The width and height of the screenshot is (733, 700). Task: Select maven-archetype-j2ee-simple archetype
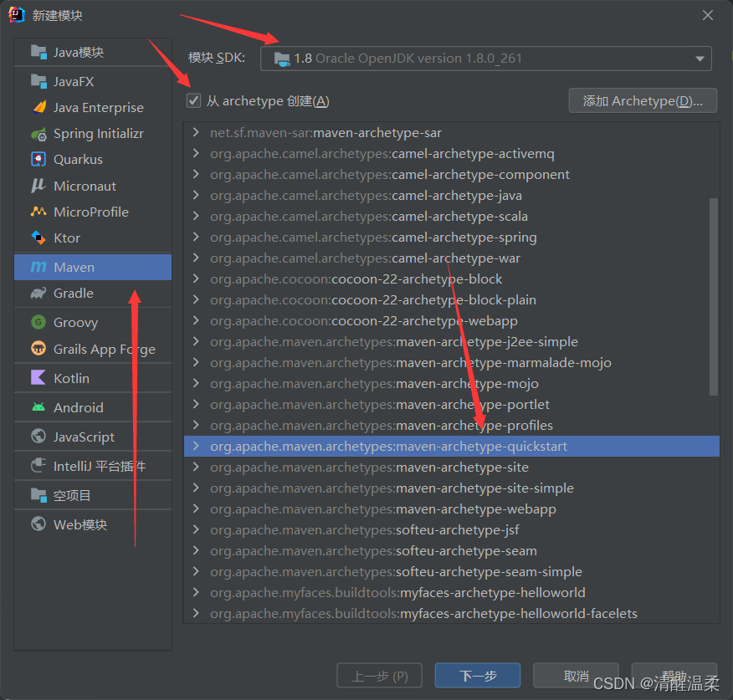click(451, 341)
